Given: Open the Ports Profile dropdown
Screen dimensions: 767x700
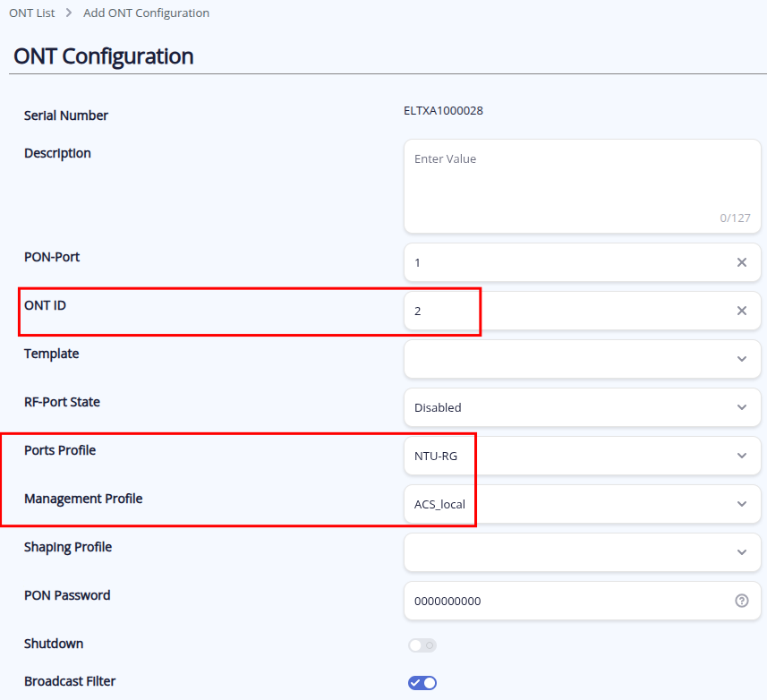Looking at the screenshot, I should click(582, 456).
